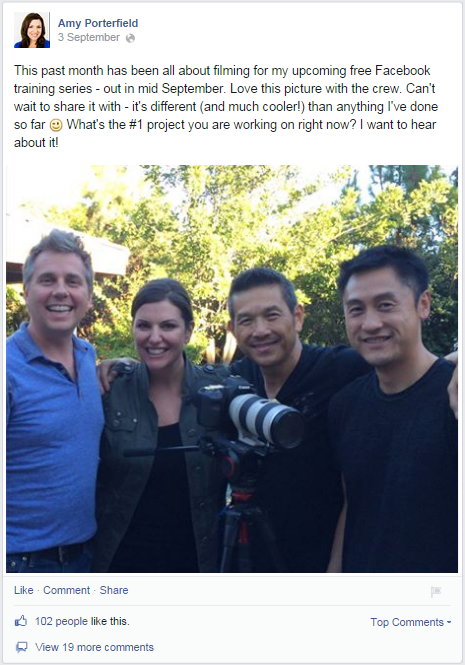Click the Comment link under the photo

(x=67, y=590)
